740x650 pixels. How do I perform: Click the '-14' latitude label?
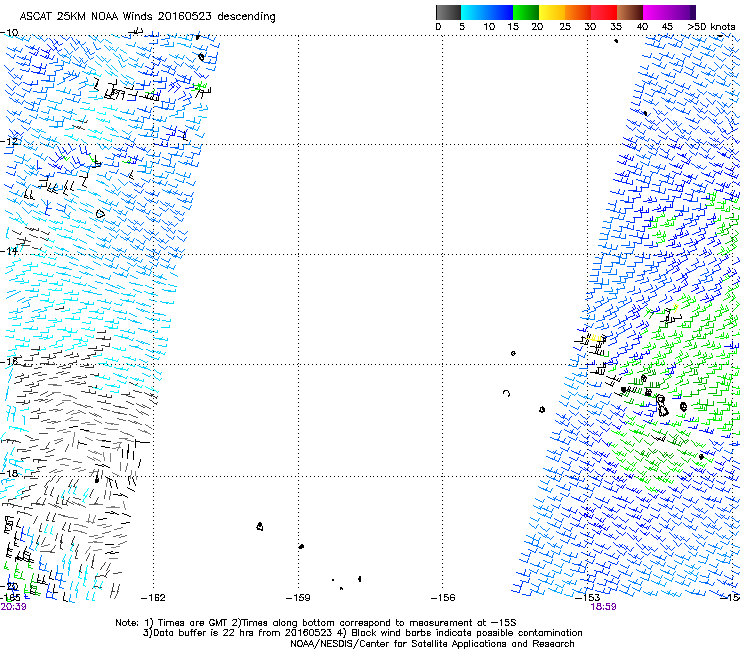(x=9, y=251)
